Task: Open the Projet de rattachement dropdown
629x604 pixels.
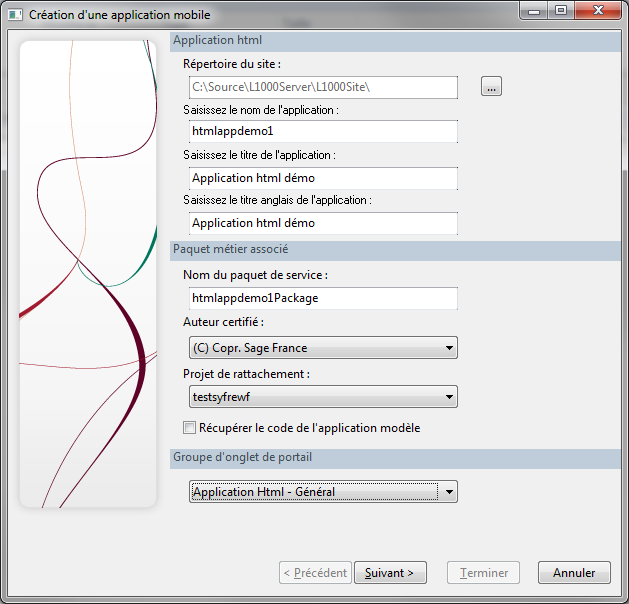Action: [323, 397]
